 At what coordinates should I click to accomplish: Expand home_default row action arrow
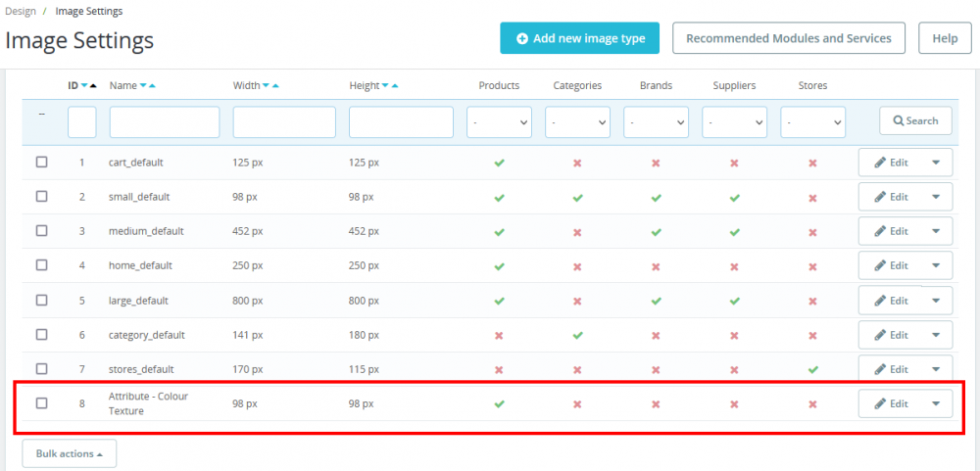(x=936, y=265)
